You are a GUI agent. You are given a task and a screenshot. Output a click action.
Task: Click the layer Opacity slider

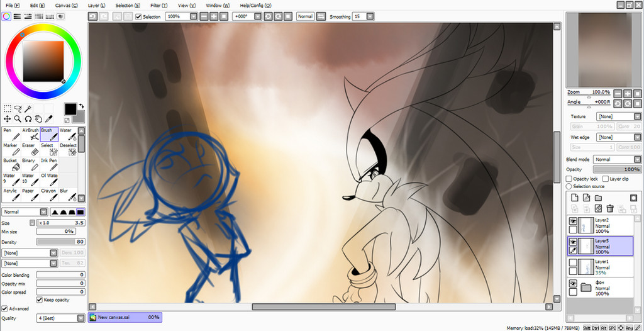[617, 169]
